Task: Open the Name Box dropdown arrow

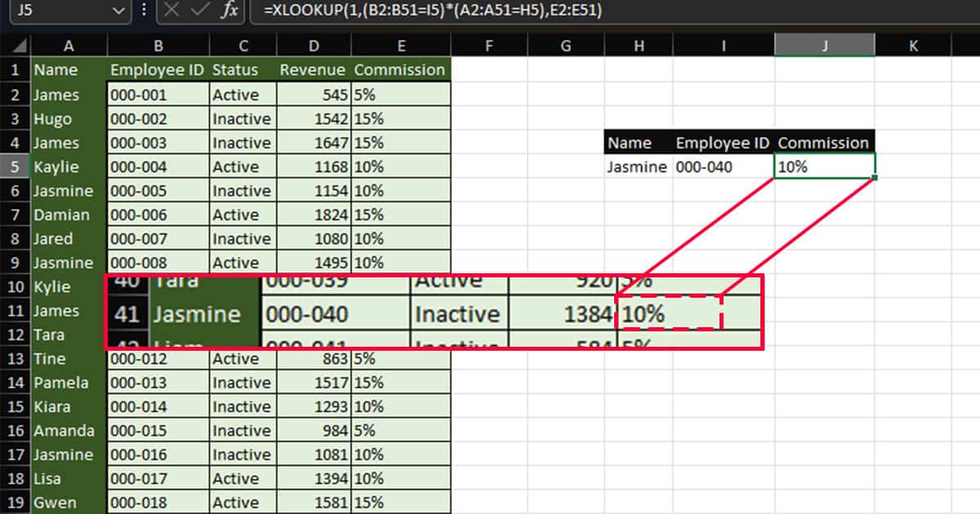Action: 117,11
